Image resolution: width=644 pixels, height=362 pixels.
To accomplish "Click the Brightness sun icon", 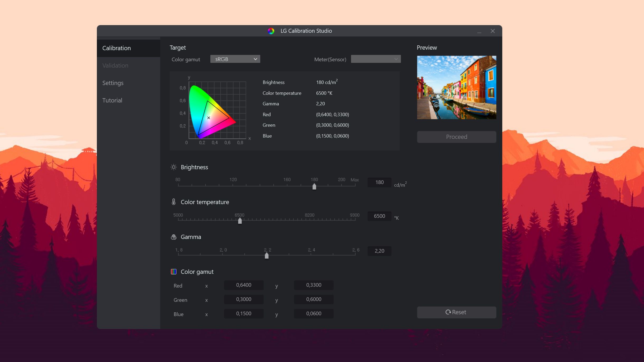I will (173, 167).
